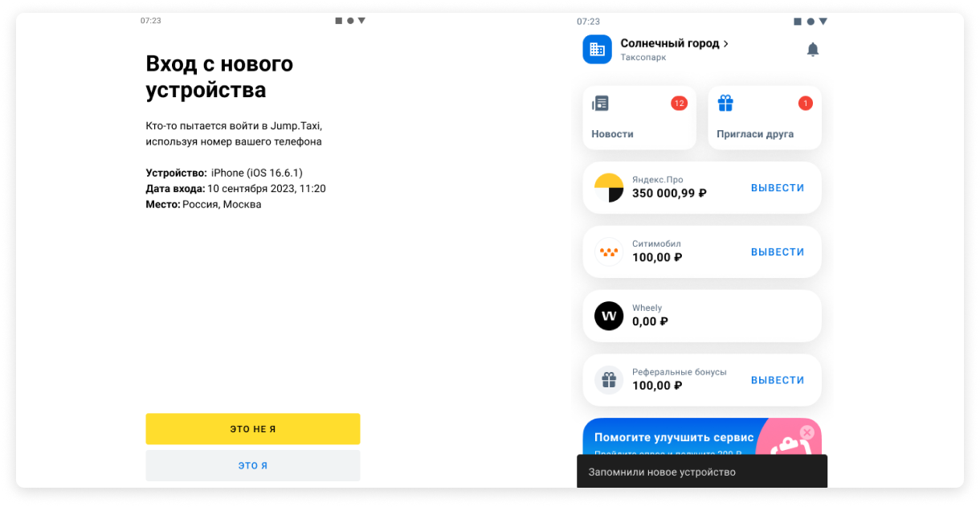980x507 pixels.
Task: Close the survey banner
Action: pos(806,432)
